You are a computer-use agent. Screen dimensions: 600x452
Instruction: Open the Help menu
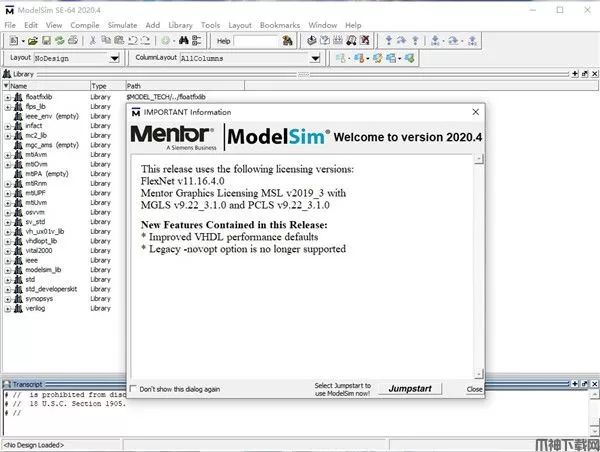click(353, 25)
